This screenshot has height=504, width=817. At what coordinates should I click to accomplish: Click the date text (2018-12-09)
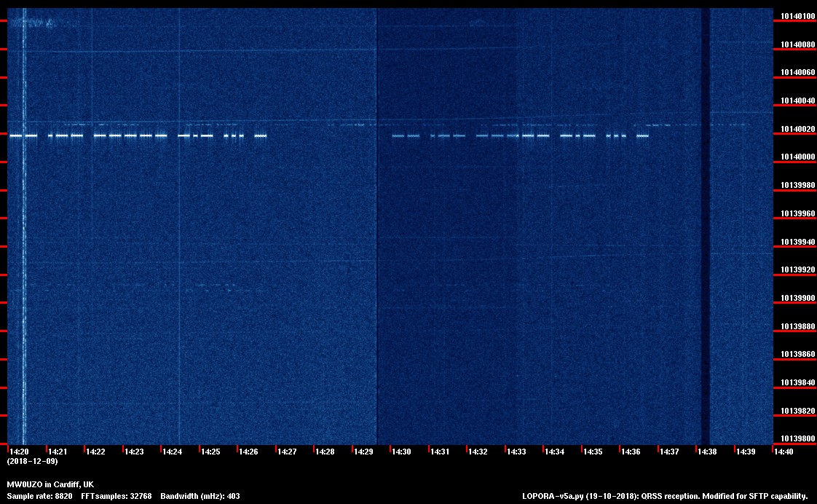pyautogui.click(x=32, y=462)
